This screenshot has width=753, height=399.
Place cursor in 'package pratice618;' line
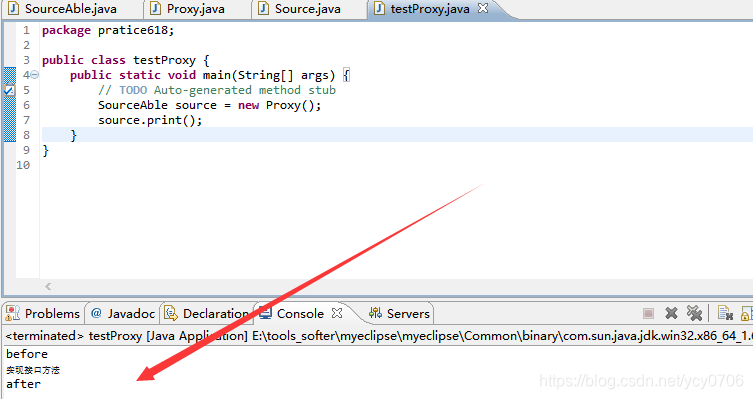(x=108, y=30)
